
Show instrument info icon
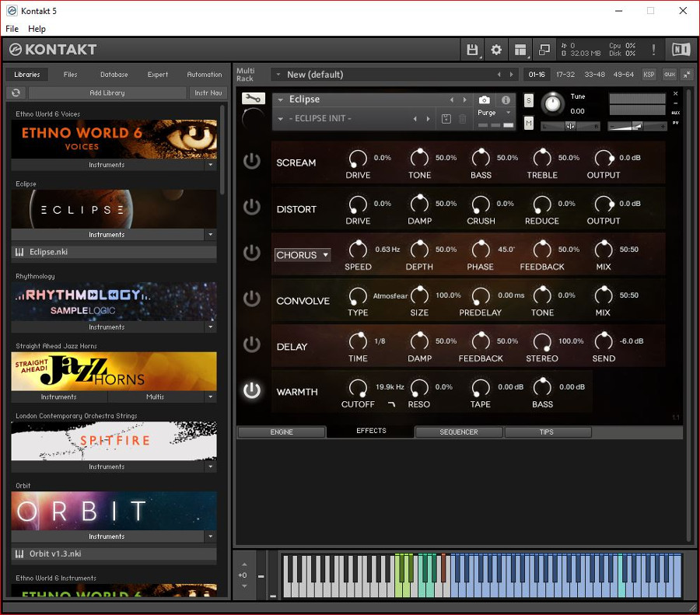click(x=506, y=100)
